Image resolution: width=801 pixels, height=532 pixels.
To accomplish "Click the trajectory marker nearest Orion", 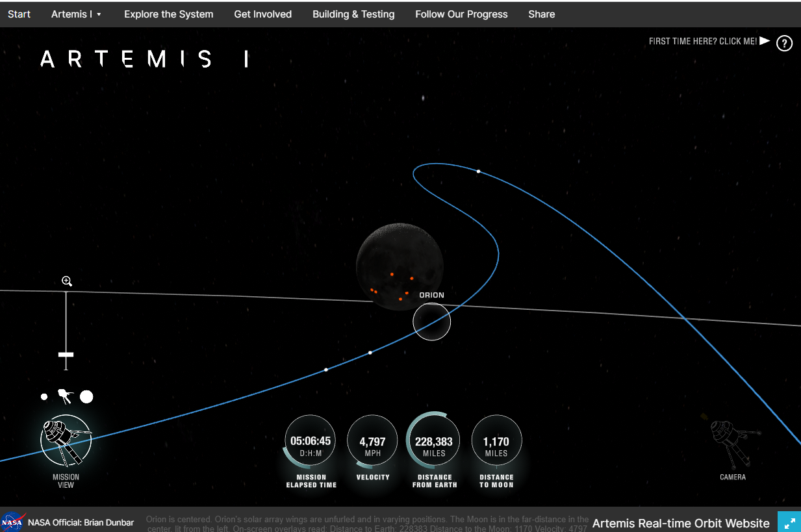I will [x=370, y=353].
